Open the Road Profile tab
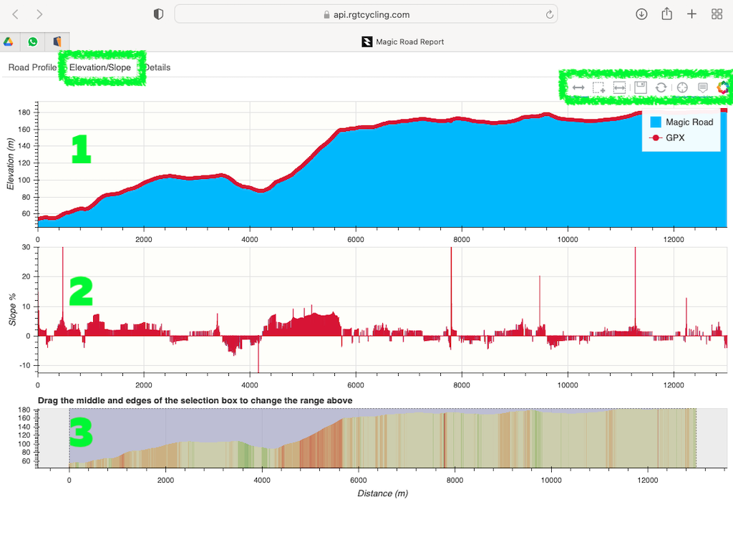The width and height of the screenshot is (733, 560). [32, 67]
